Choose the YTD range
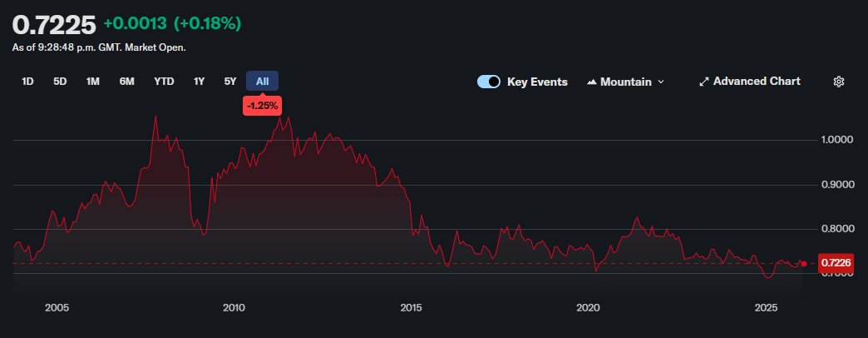 click(164, 82)
